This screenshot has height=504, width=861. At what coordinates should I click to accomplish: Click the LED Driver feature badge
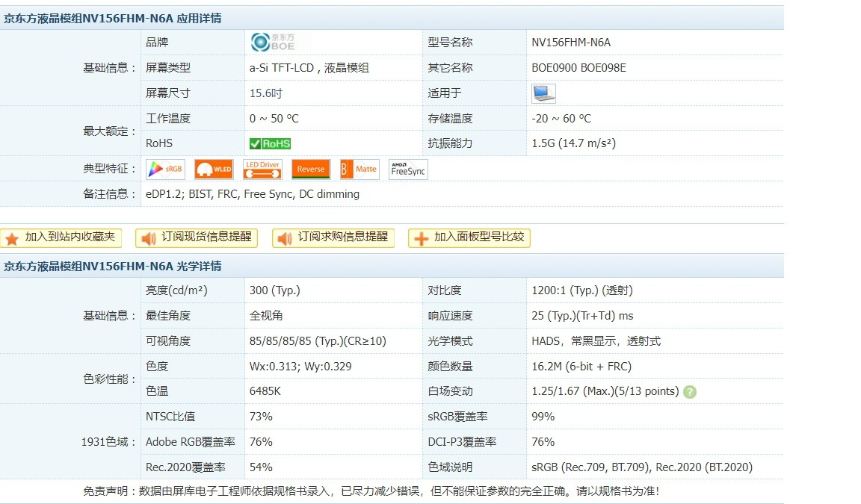(262, 169)
